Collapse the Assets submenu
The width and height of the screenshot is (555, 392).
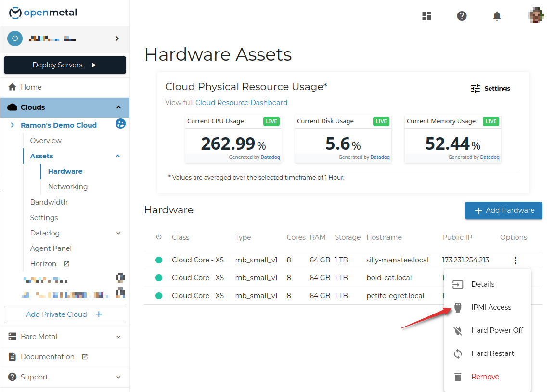(118, 156)
